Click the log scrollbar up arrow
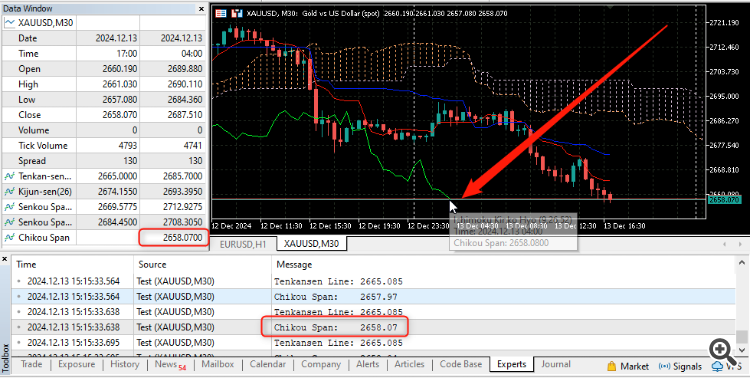The height and width of the screenshot is (378, 750). [x=741, y=262]
